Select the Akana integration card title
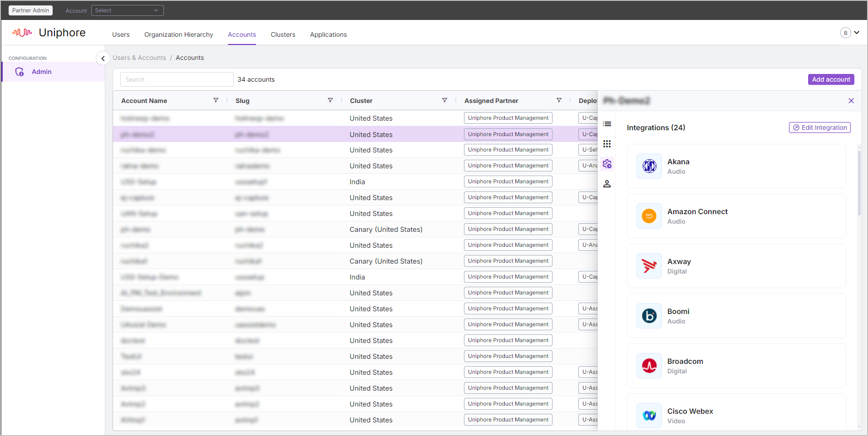This screenshot has width=868, height=436. [x=678, y=162]
